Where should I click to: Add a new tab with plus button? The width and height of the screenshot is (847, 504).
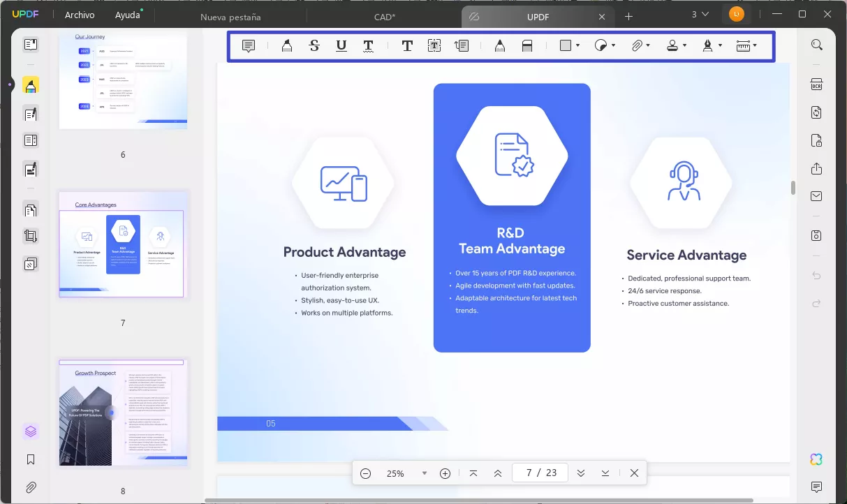pyautogui.click(x=629, y=16)
